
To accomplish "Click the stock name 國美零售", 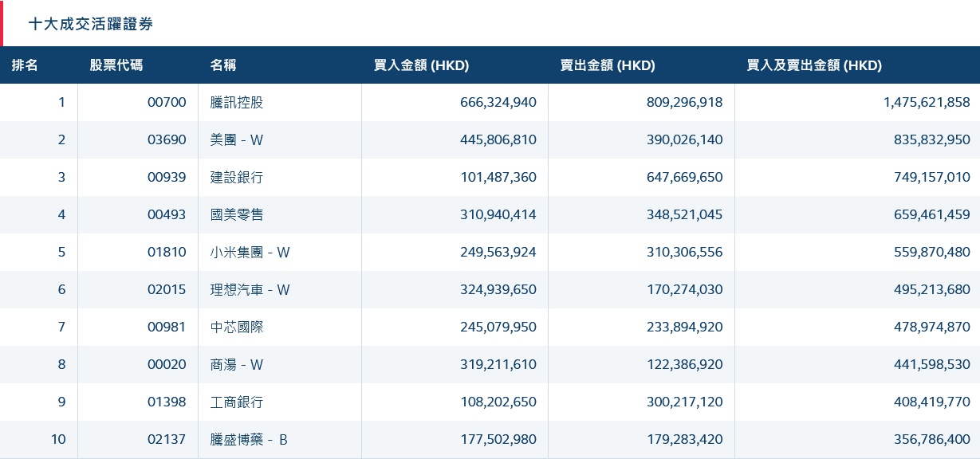I will [237, 214].
